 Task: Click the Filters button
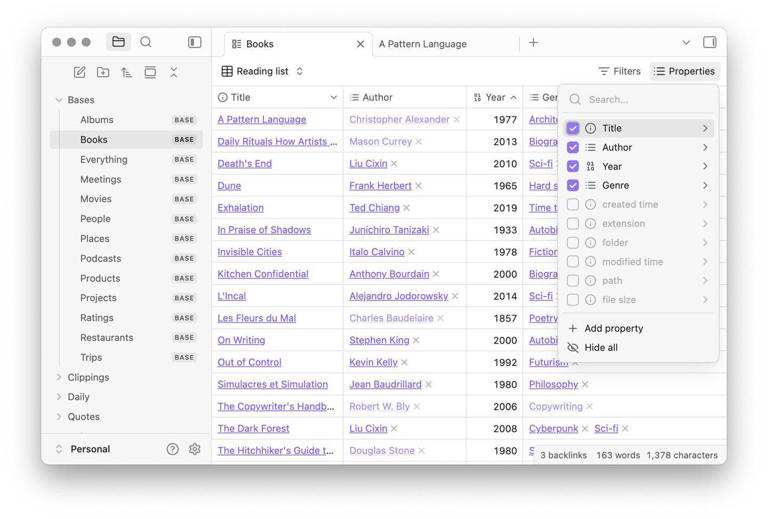coord(619,71)
